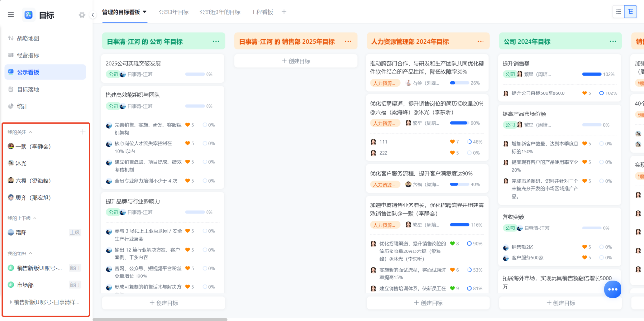Add a new board with the plus tab icon
The image size is (644, 321).
pyautogui.click(x=284, y=12)
